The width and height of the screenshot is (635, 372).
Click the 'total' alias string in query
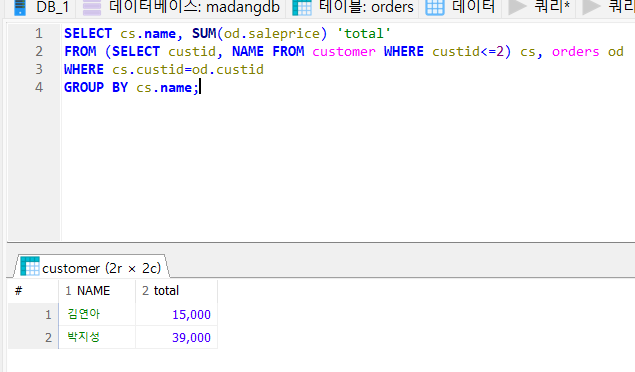click(364, 33)
